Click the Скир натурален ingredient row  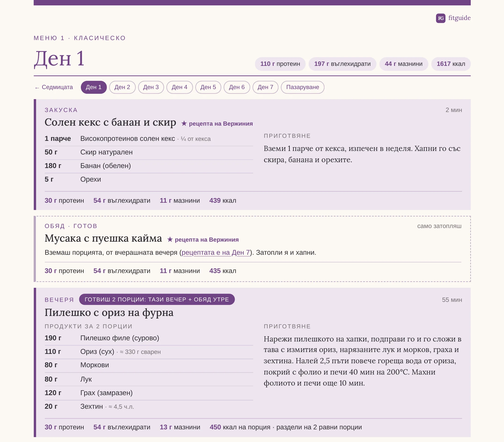tap(149, 152)
